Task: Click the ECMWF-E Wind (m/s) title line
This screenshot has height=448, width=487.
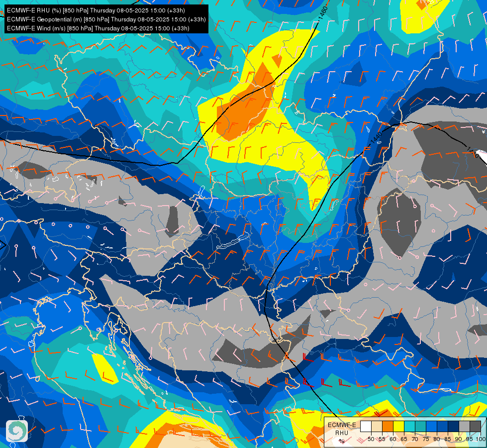Action: (x=98, y=28)
